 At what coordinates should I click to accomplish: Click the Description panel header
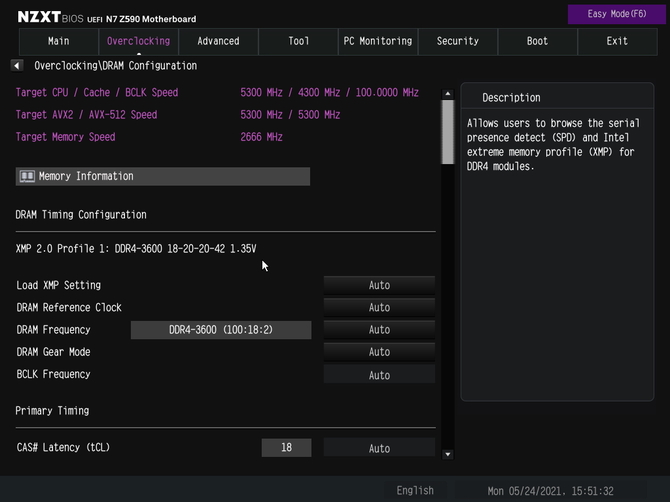coord(511,98)
